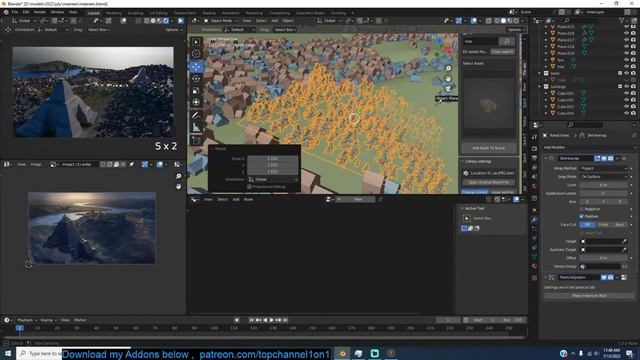The height and width of the screenshot is (360, 640).
Task: Select the Select Box tool in viewport toolbar
Action: [x=196, y=42]
